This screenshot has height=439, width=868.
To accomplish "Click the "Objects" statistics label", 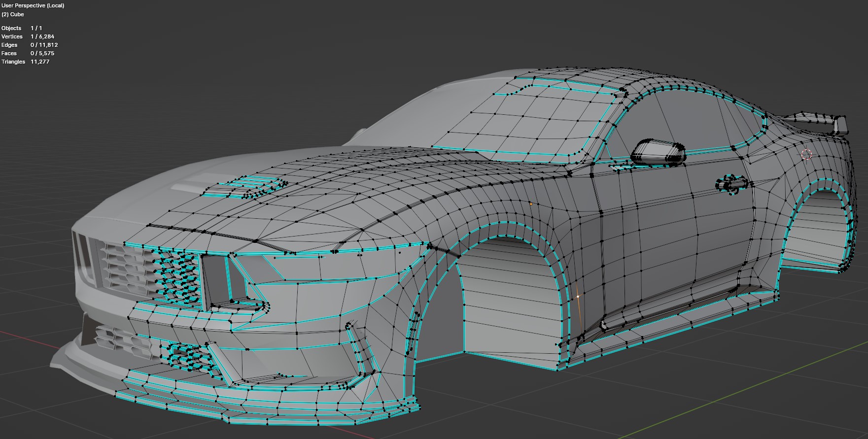I will pyautogui.click(x=11, y=28).
